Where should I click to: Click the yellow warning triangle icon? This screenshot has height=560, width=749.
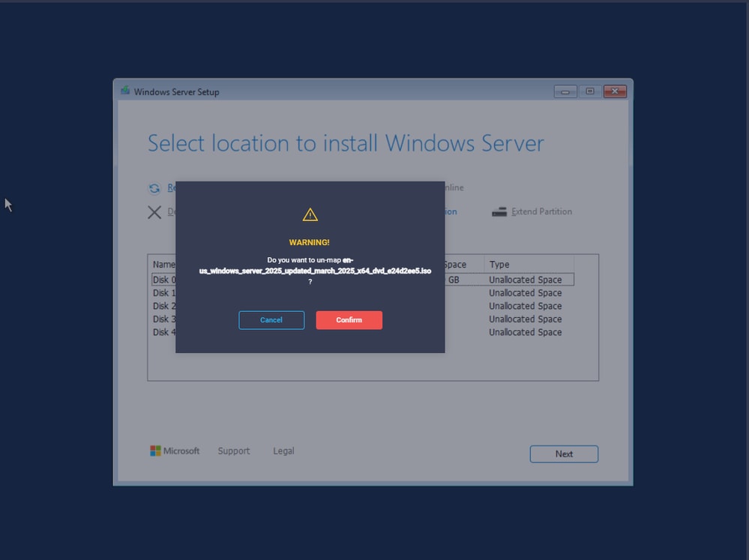[310, 214]
